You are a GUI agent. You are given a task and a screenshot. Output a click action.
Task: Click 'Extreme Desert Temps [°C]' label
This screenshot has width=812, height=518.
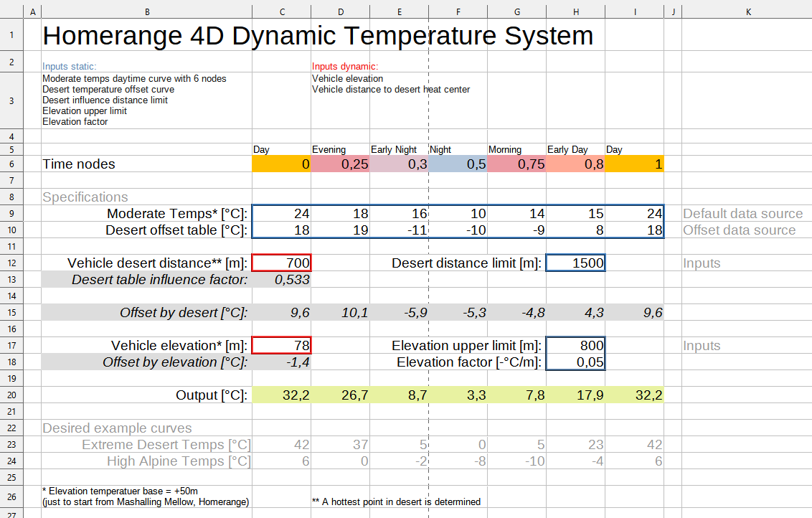166,444
